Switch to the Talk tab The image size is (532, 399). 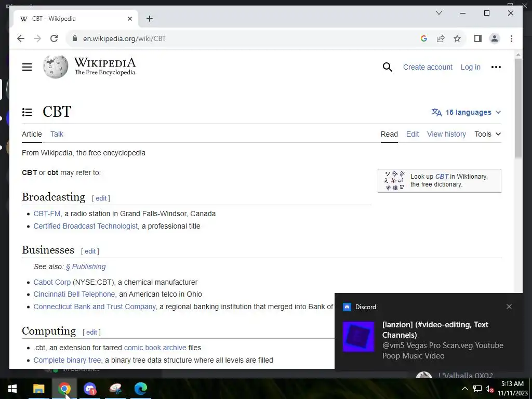pyautogui.click(x=57, y=134)
